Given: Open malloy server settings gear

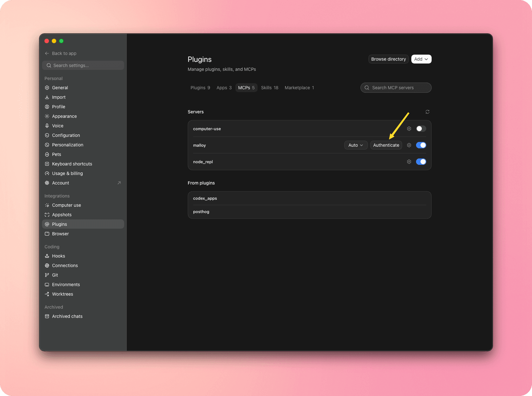Looking at the screenshot, I should (x=409, y=145).
